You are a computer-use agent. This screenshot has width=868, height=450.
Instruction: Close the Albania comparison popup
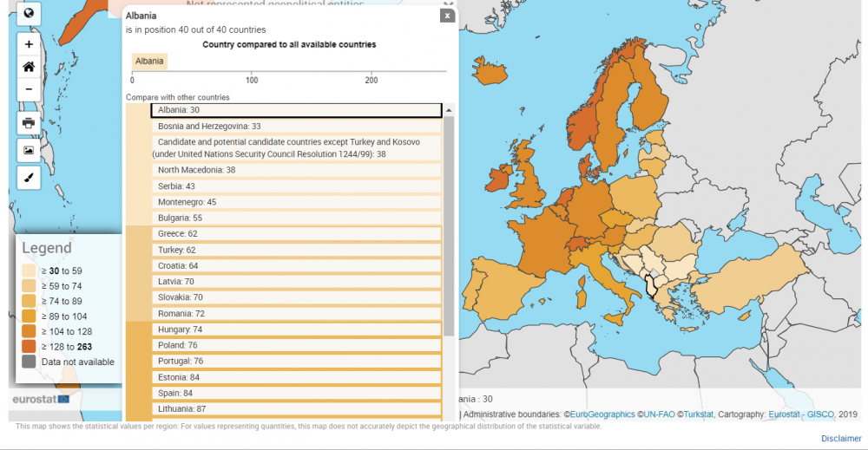446,16
